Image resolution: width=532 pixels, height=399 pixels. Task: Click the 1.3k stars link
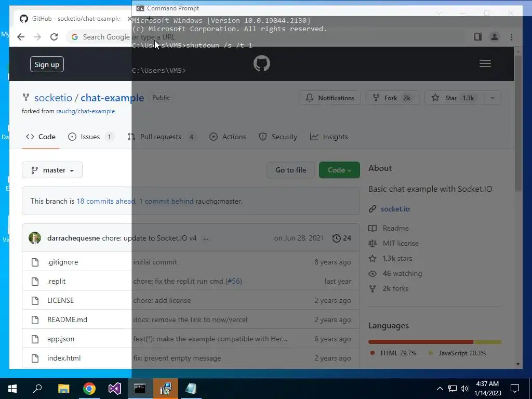[x=397, y=259]
